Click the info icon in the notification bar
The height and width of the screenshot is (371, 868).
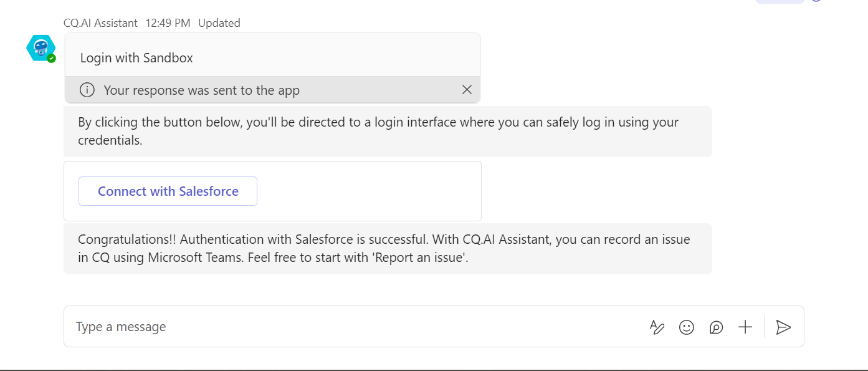(x=87, y=90)
